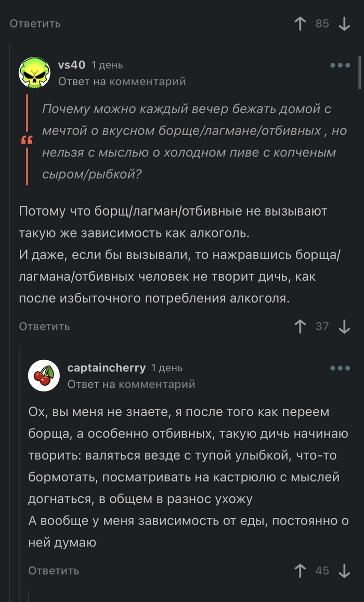364x602 pixels.
Task: Click the vs40 username
Action: [72, 65]
